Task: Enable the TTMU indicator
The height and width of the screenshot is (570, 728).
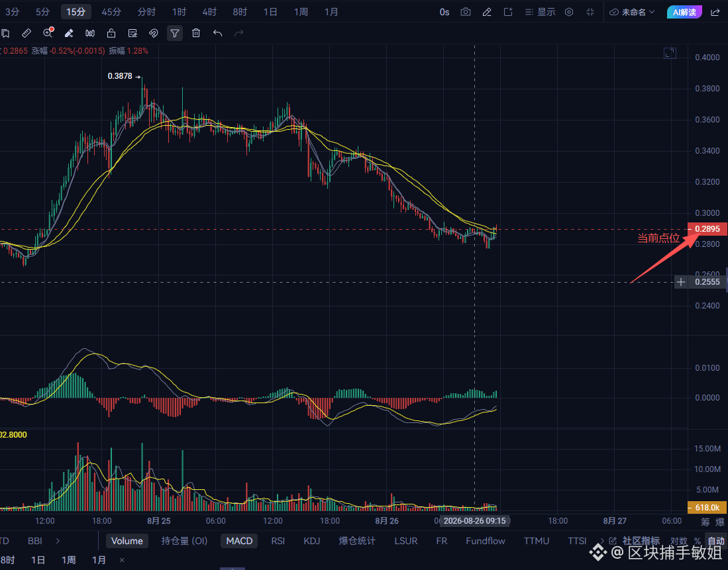Action: [x=537, y=542]
